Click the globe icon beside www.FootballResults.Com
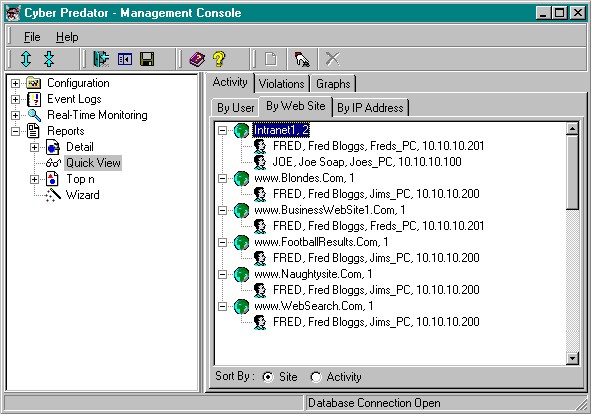Screen dimensions: 592x417 pyautogui.click(x=241, y=242)
